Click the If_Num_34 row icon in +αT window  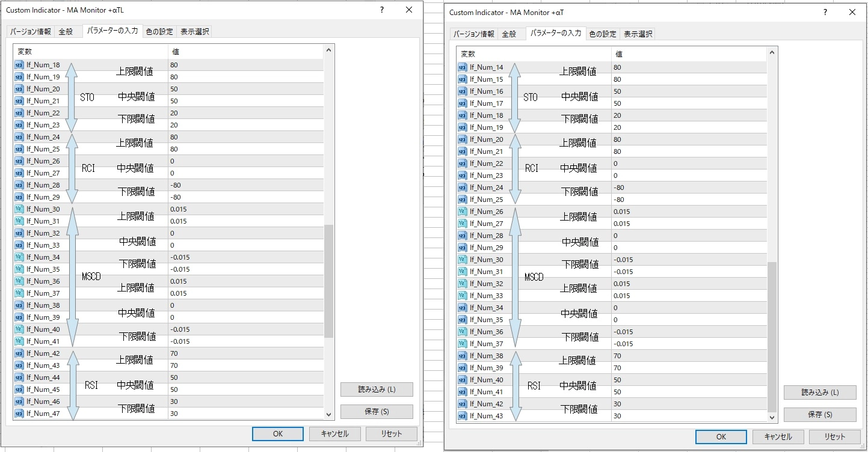point(463,308)
